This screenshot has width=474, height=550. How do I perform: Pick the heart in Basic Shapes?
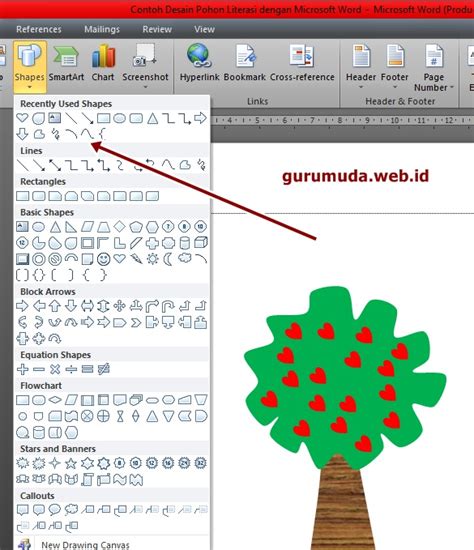(120, 259)
